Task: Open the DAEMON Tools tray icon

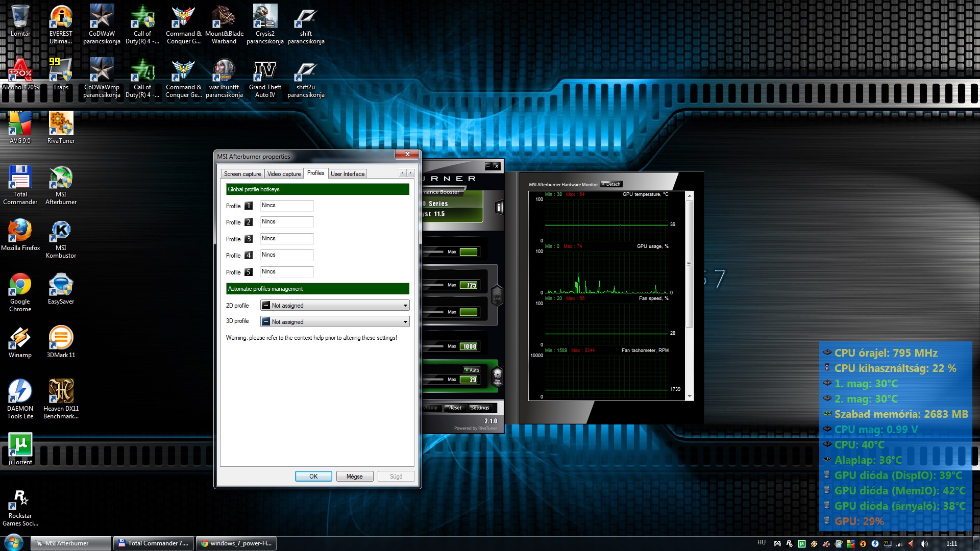Action: pyautogui.click(x=875, y=544)
